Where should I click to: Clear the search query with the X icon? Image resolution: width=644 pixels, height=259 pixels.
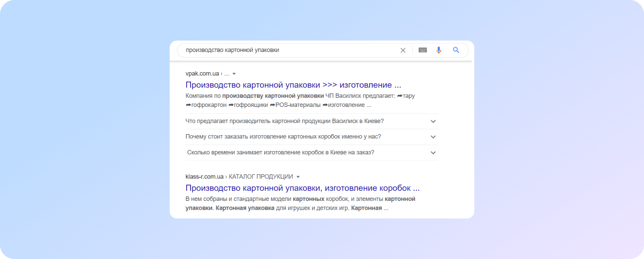pyautogui.click(x=403, y=50)
